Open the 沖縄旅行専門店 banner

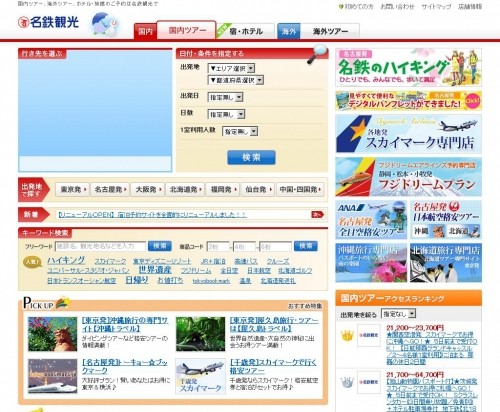[371, 263]
